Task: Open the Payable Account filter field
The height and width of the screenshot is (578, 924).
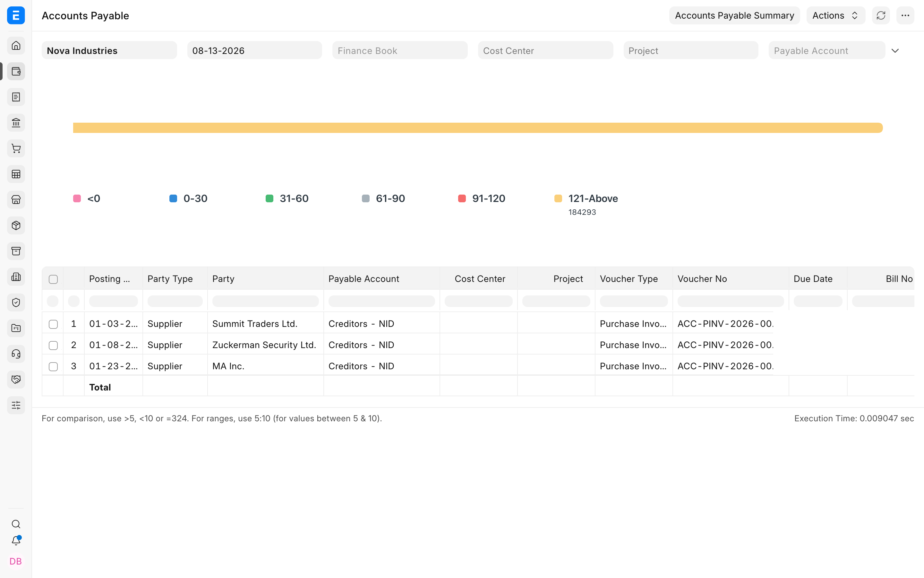Action: pyautogui.click(x=827, y=50)
